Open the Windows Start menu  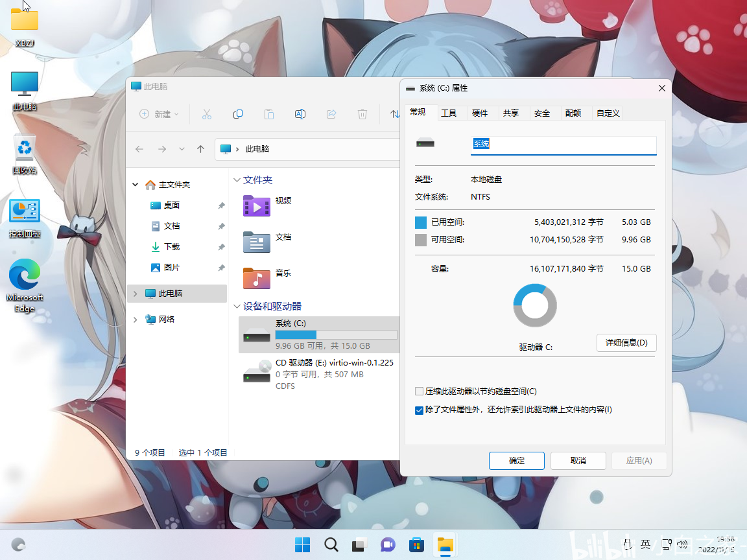coord(303,544)
